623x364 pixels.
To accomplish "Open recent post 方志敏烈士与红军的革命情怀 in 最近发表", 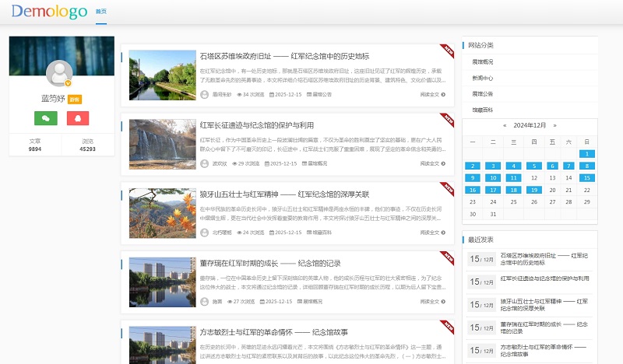I will 543,351.
